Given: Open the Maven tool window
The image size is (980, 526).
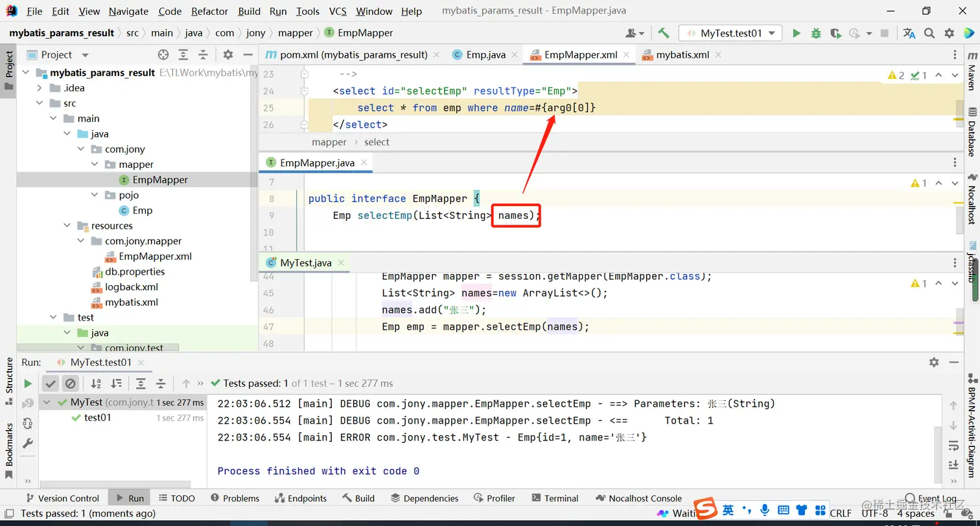Looking at the screenshot, I should click(972, 71).
